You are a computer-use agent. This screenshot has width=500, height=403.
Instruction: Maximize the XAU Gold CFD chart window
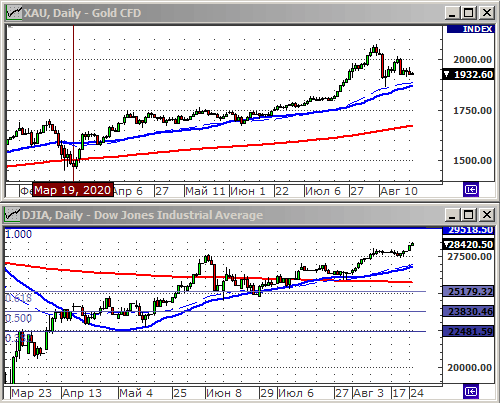point(468,13)
